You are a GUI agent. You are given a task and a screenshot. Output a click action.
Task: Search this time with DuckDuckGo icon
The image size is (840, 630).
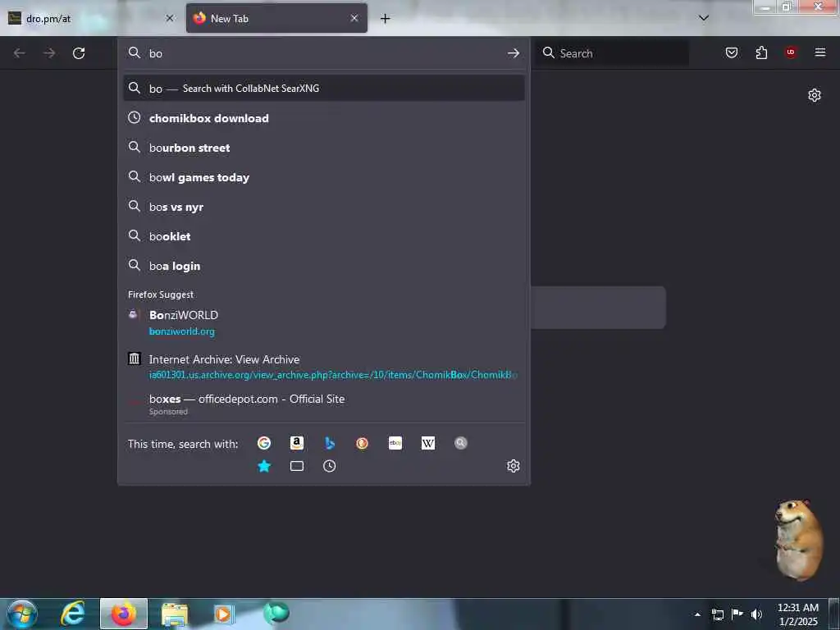[362, 443]
